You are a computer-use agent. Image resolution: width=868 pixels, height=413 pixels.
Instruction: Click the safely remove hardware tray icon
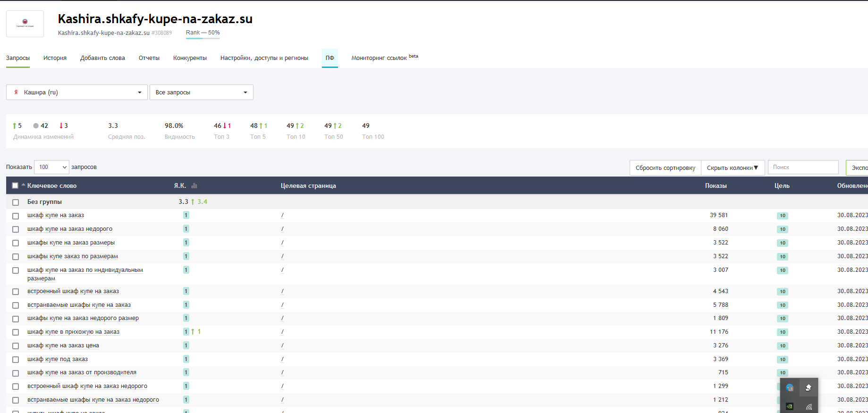[x=808, y=388]
